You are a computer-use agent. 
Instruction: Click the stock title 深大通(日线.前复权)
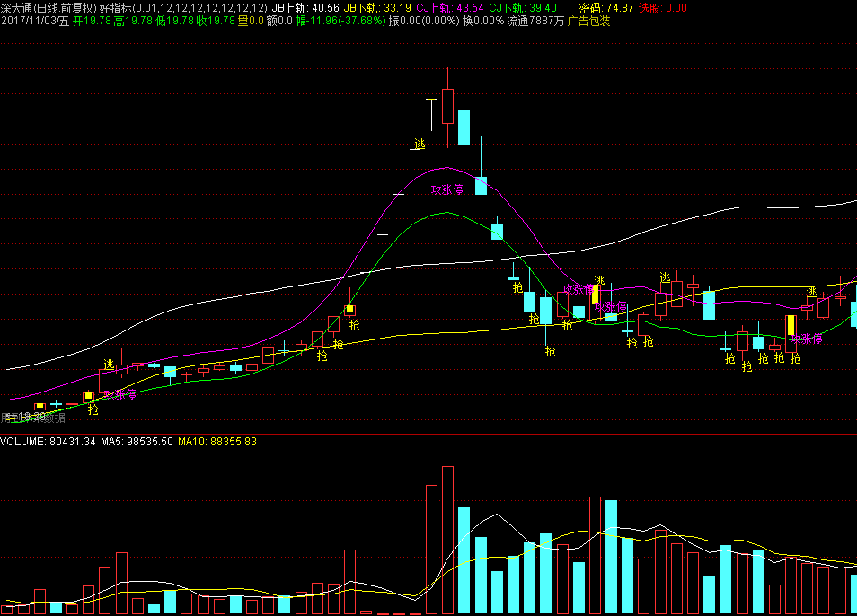tap(49, 8)
